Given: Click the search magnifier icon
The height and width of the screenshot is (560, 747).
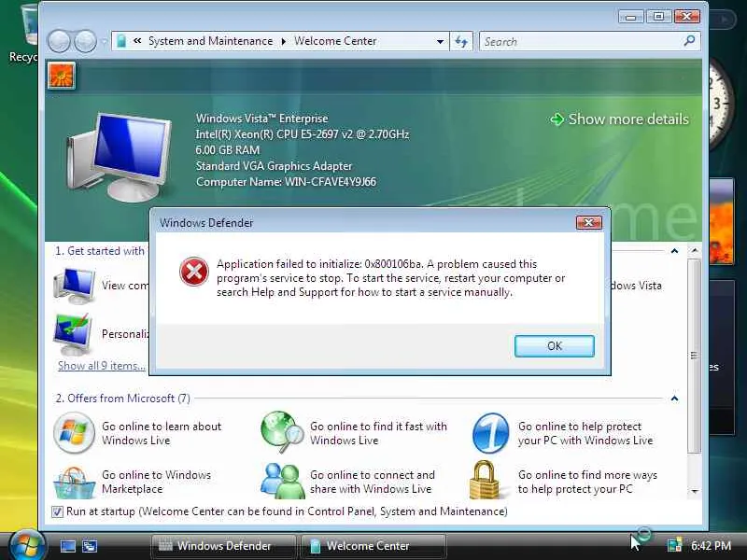Looking at the screenshot, I should (x=689, y=41).
